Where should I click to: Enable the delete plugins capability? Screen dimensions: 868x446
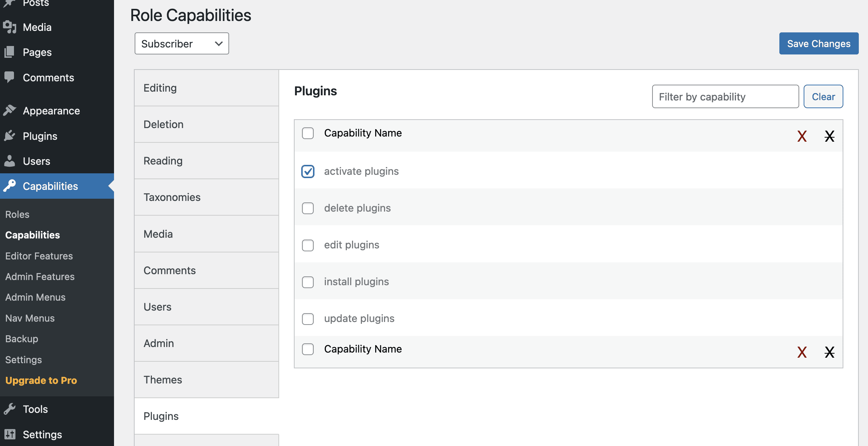click(308, 208)
